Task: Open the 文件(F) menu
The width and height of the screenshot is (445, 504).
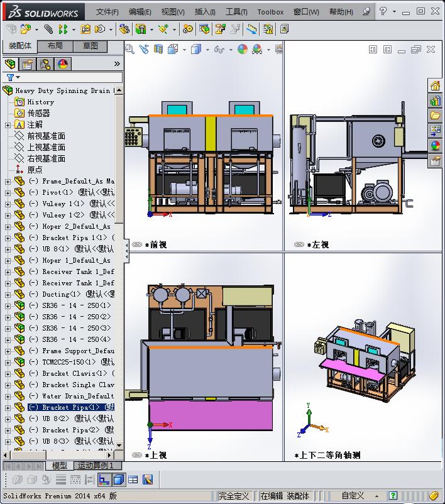Action: point(107,12)
